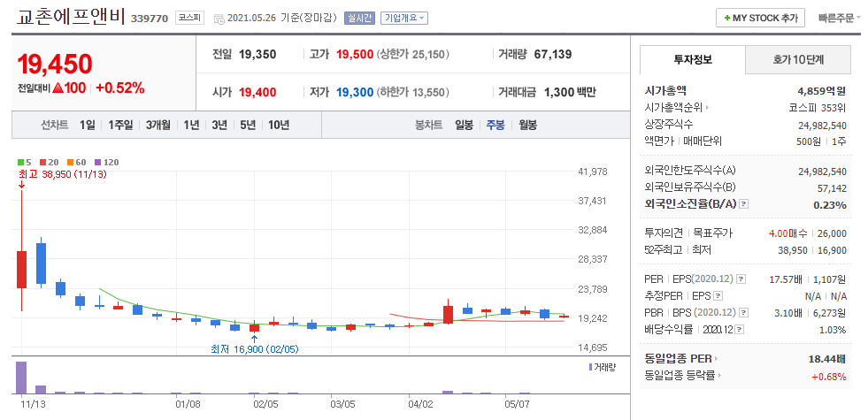Click the 04/02 date axis label
Screen dimensions: 868x420
point(420,404)
